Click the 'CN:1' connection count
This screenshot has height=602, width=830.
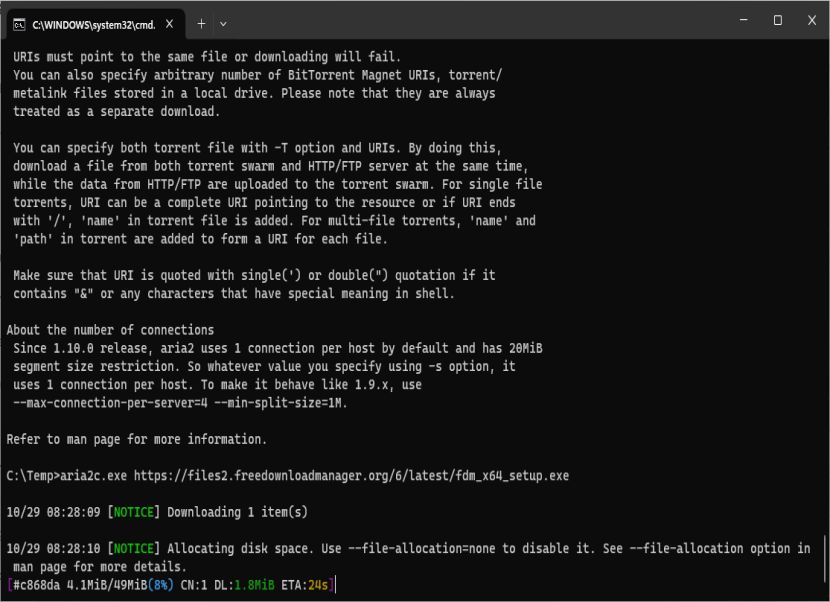point(194,585)
